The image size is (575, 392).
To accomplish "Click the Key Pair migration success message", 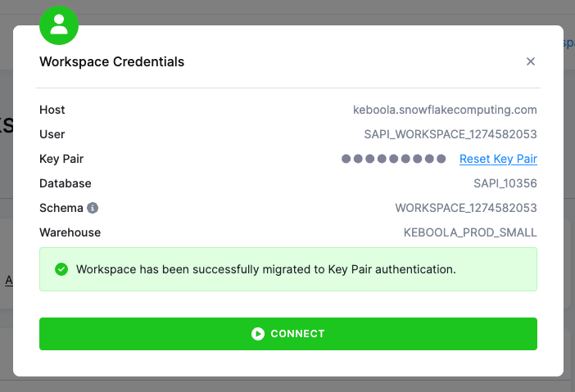I will (265, 269).
